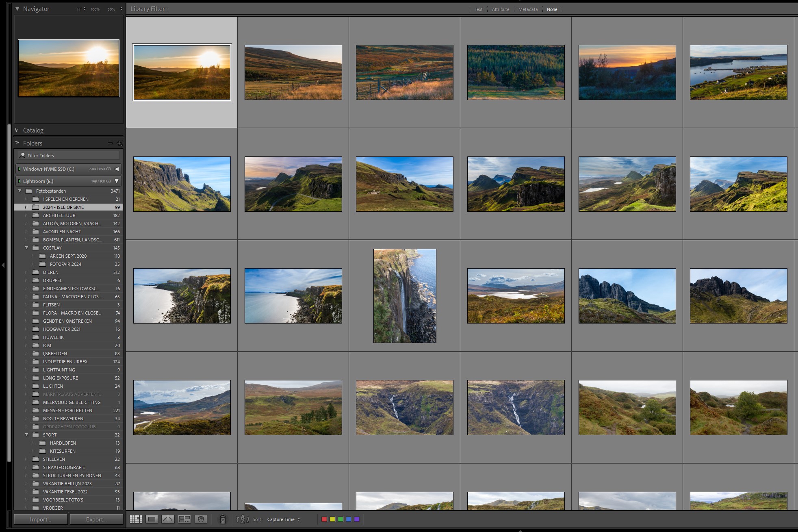Click the add folder plus icon

click(x=119, y=143)
